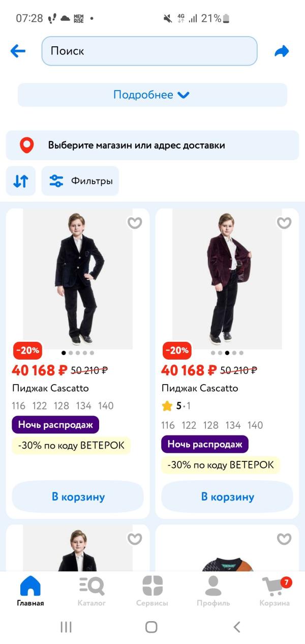This screenshot has width=305, height=644.
Task: Tap the red location pin icon
Action: point(26,145)
